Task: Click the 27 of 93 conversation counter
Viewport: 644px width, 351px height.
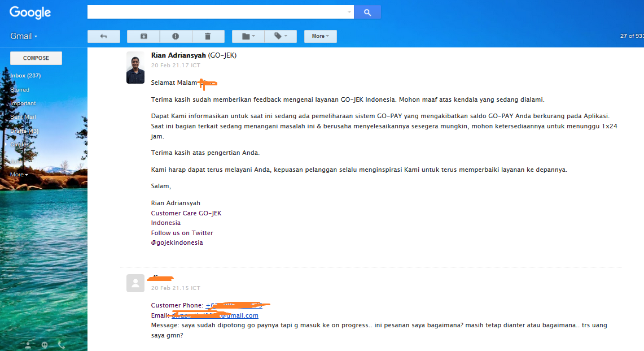Action: [632, 36]
